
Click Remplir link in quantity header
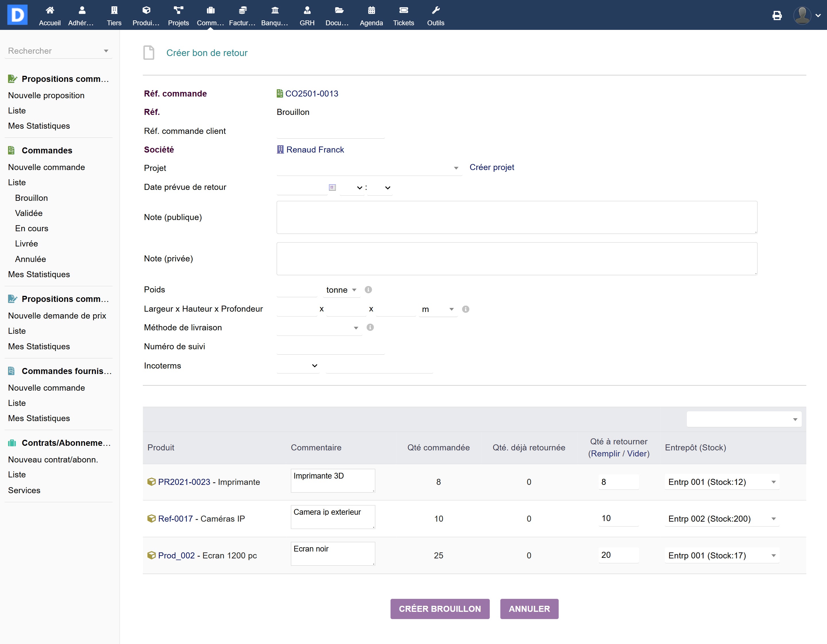[606, 454]
